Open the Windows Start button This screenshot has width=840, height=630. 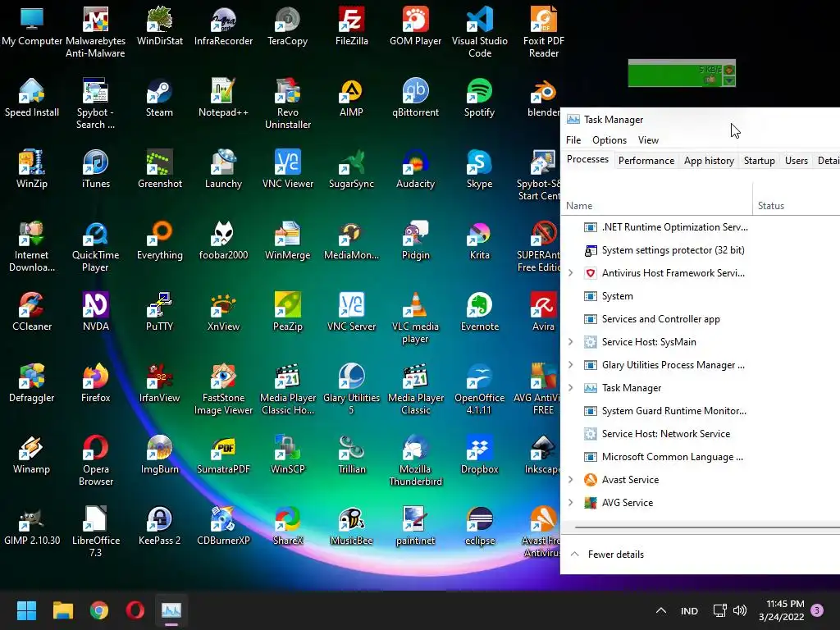[x=26, y=610]
